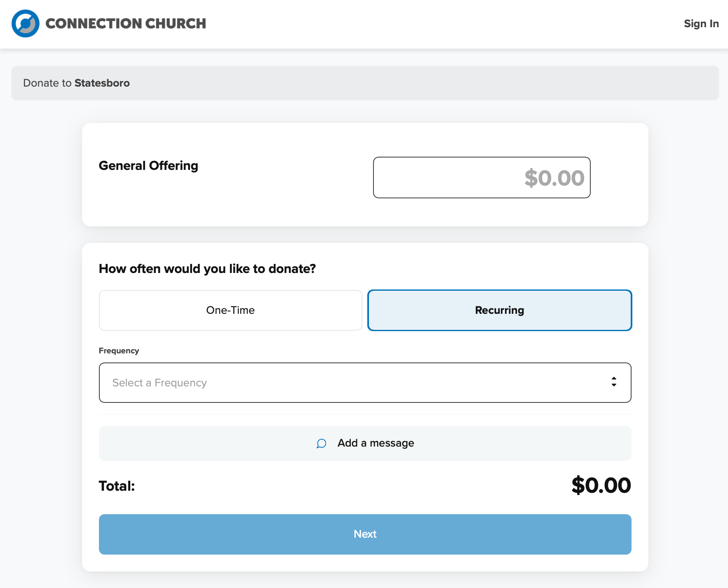Screen dimensions: 728x588
Task: Click the Total amount $0.00 value
Action: point(601,485)
